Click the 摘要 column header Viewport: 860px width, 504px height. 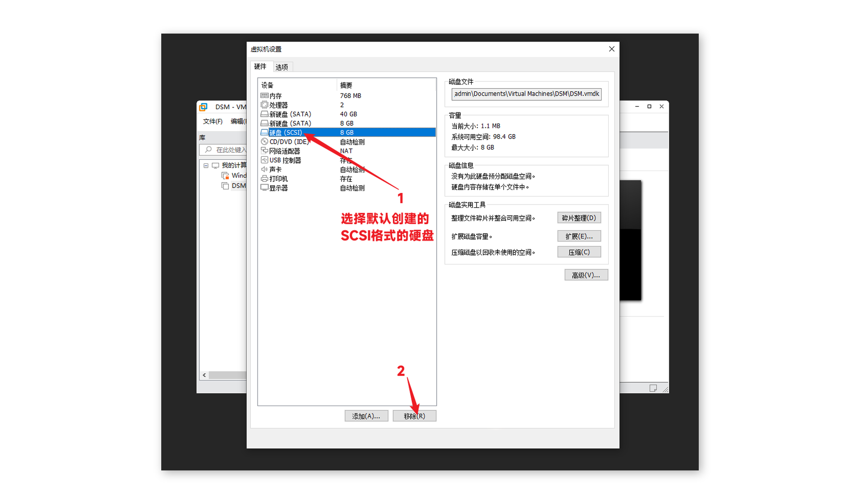click(x=346, y=85)
